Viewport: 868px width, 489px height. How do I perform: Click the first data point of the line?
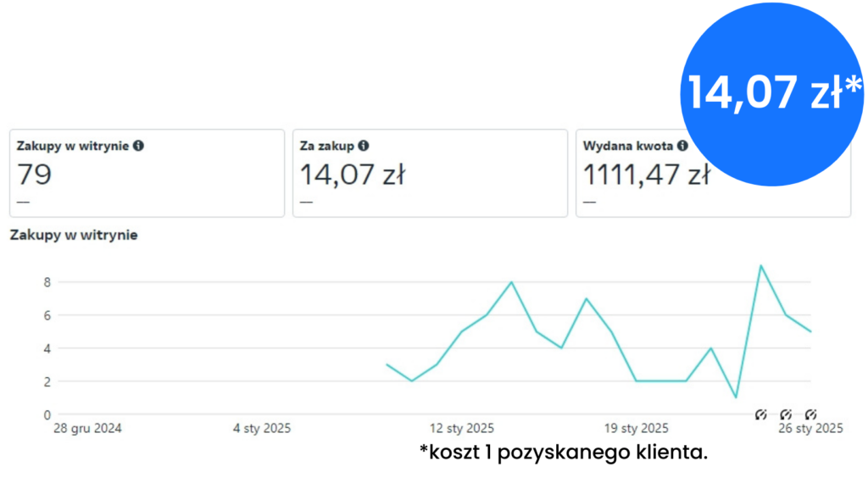[387, 364]
